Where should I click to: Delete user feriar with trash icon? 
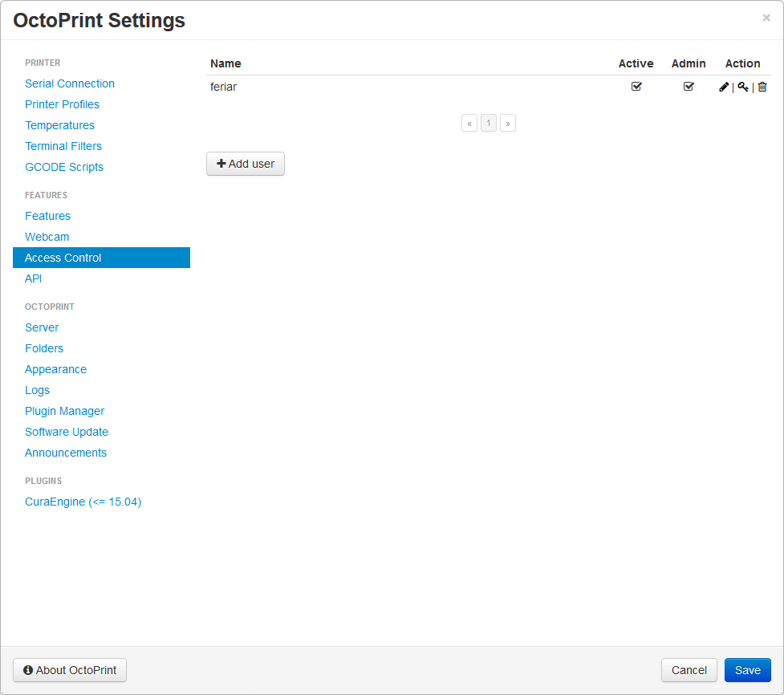[x=762, y=87]
